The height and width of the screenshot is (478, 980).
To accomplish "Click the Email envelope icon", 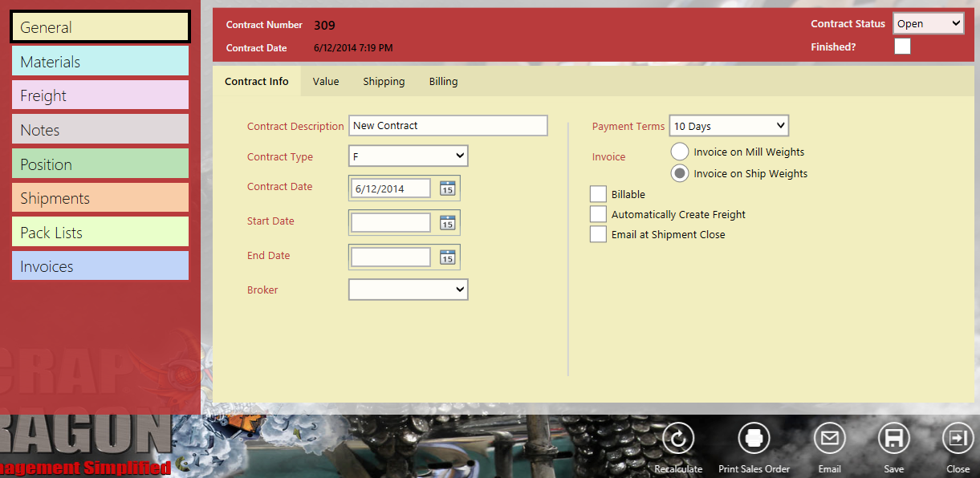I will [x=830, y=438].
